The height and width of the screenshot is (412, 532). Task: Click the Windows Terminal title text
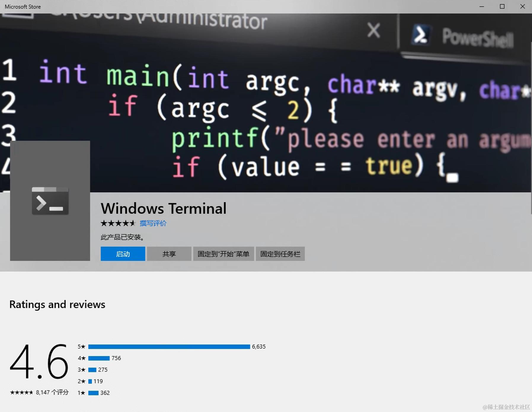pos(163,208)
